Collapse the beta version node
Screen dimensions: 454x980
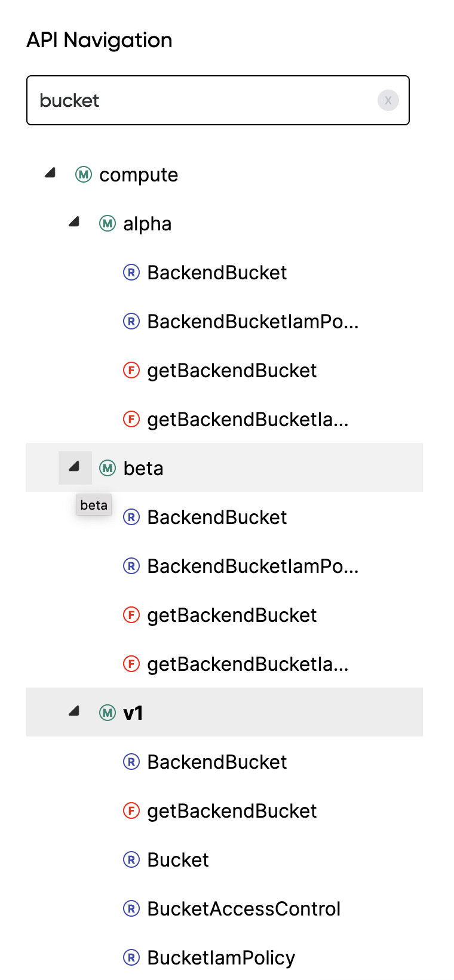coord(74,467)
